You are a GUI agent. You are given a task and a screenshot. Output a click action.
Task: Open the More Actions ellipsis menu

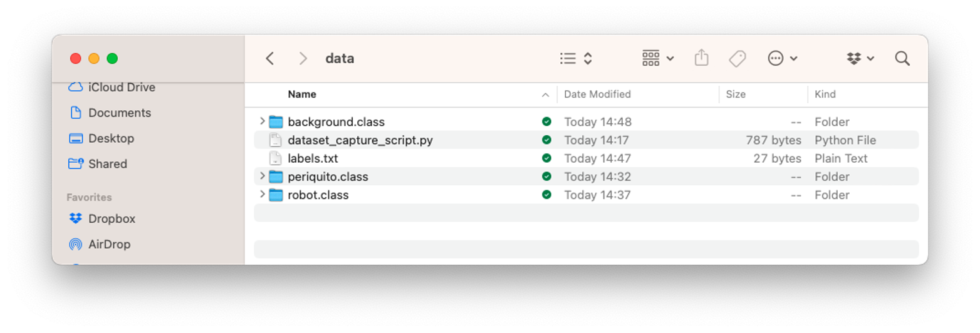[x=783, y=58]
